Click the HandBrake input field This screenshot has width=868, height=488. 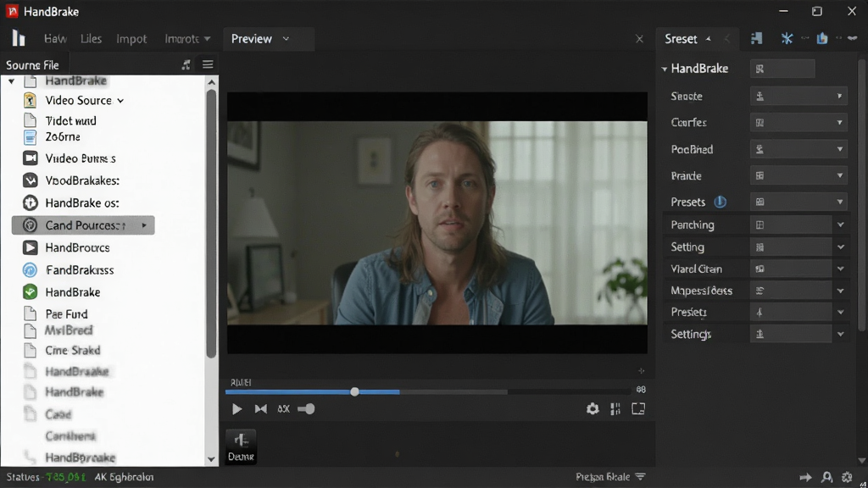pos(782,69)
